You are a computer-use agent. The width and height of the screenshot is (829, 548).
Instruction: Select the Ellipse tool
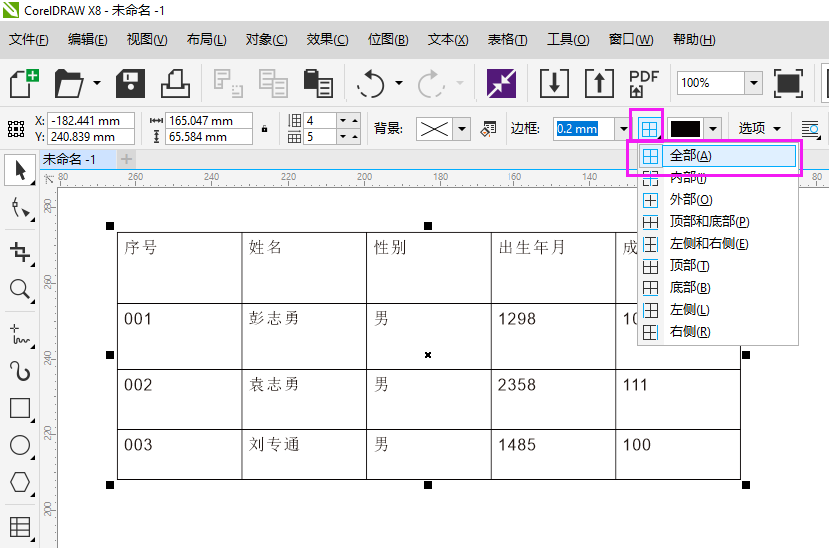20,445
